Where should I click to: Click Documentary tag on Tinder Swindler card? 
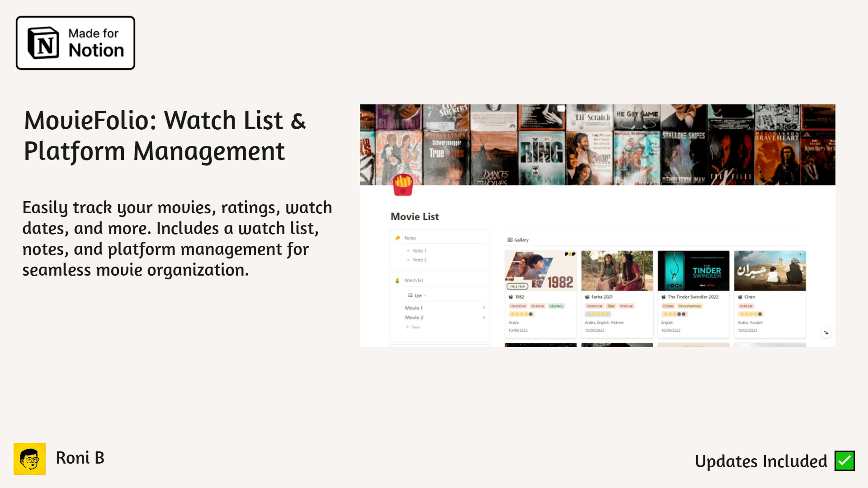point(689,306)
